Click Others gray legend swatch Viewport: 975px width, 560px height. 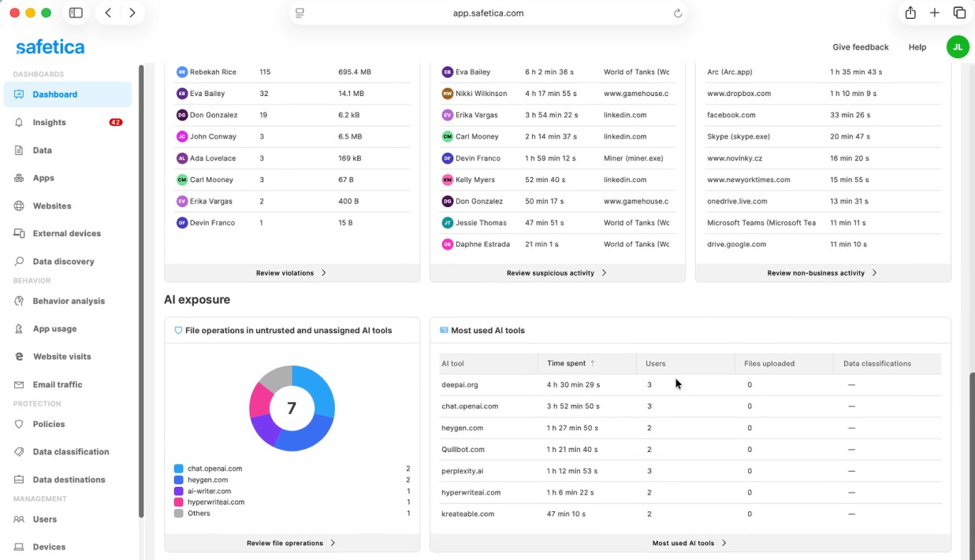coord(179,514)
